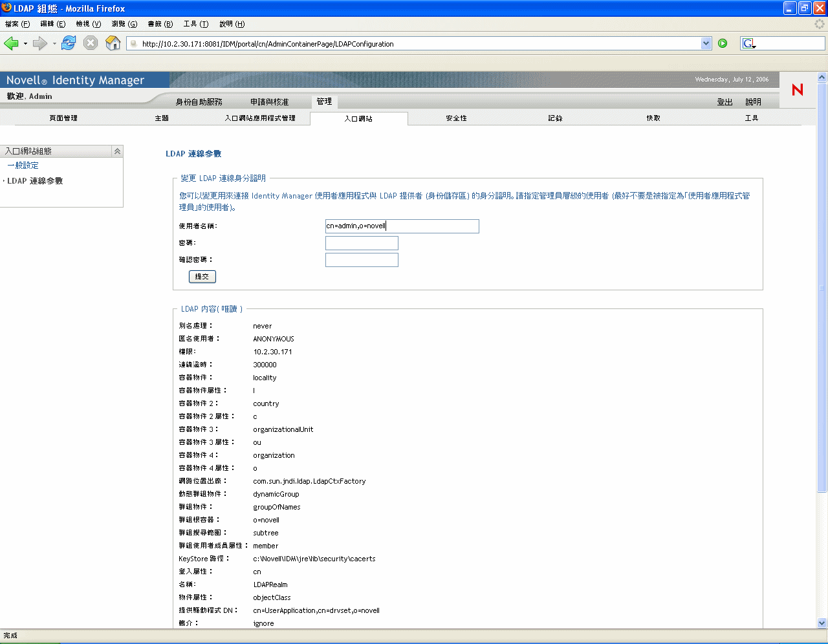Open the 一般設定 sidebar link
The height and width of the screenshot is (644, 828).
click(x=23, y=166)
